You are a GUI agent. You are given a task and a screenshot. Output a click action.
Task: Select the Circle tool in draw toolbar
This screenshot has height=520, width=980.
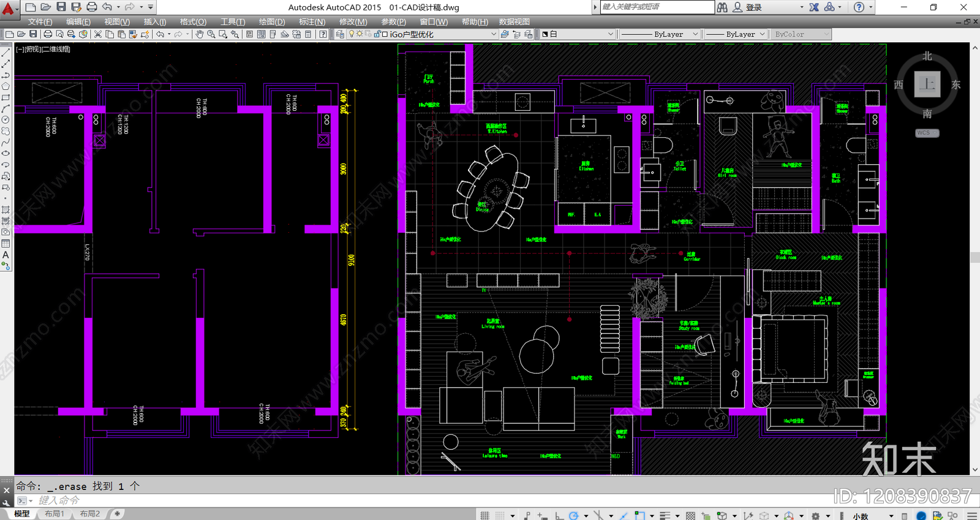pos(6,120)
